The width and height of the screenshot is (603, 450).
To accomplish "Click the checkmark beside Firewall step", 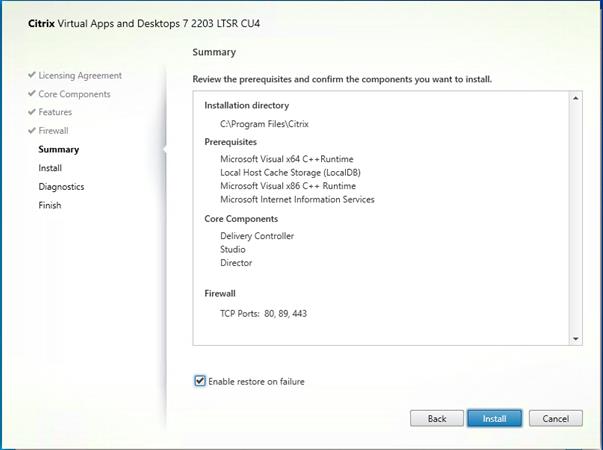I will 32,130.
